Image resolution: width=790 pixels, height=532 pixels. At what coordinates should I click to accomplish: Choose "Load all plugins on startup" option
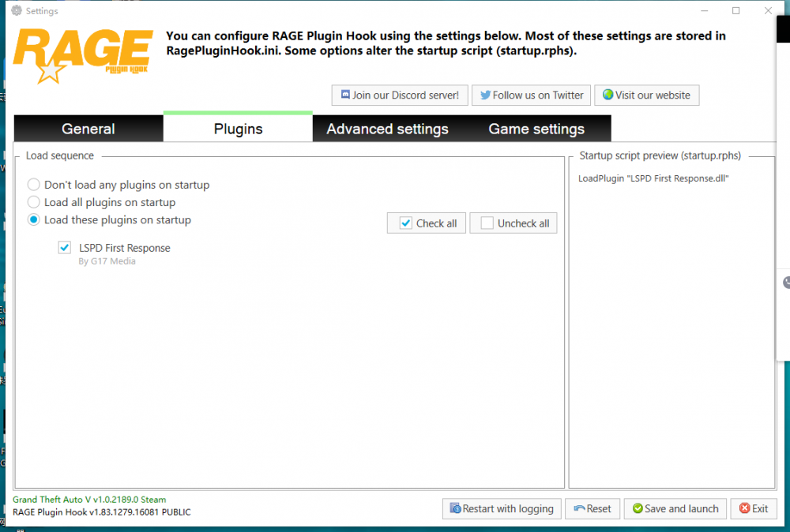pyautogui.click(x=34, y=202)
